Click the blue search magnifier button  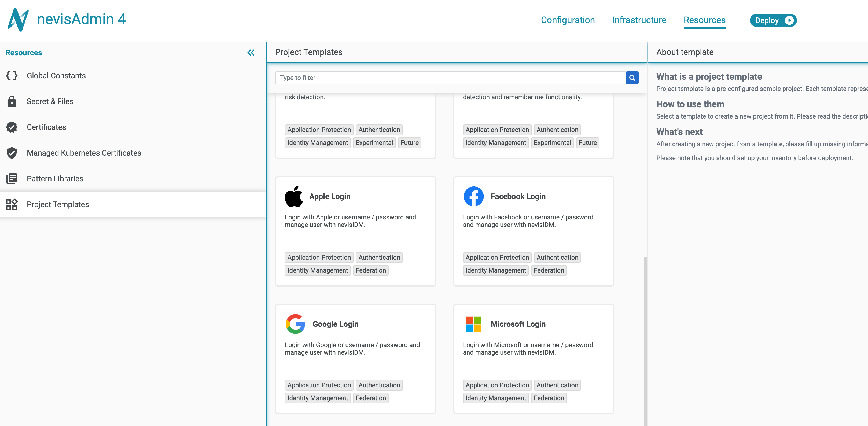pyautogui.click(x=632, y=78)
